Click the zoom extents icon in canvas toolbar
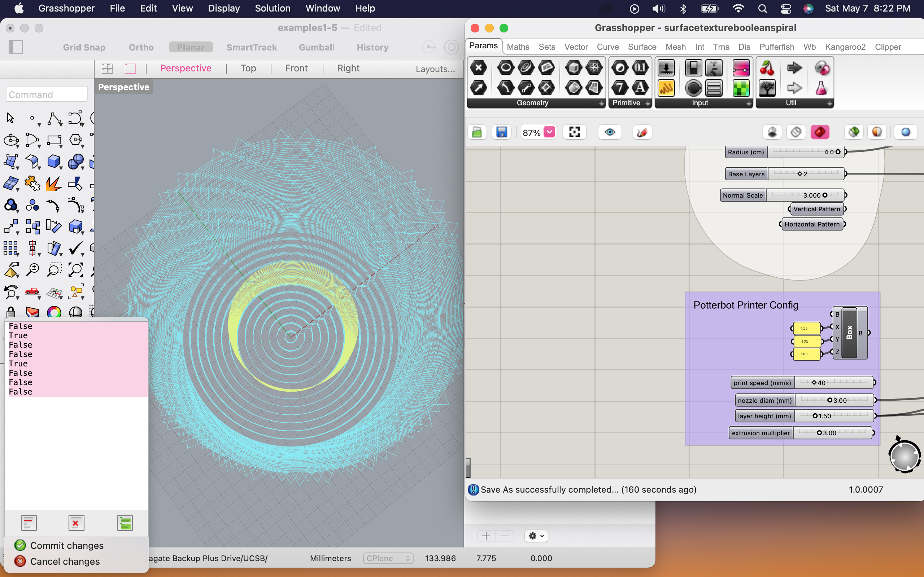This screenshot has width=924, height=577. tap(574, 132)
